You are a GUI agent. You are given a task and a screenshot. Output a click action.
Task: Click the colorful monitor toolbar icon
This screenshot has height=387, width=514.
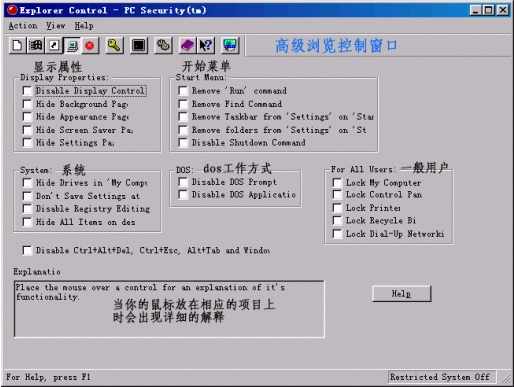[x=230, y=45]
